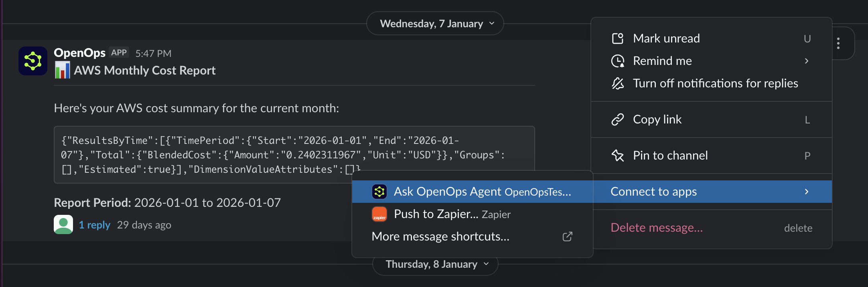Click the external link icon on More message shortcuts
Screen dimensions: 868x287
[566, 237]
